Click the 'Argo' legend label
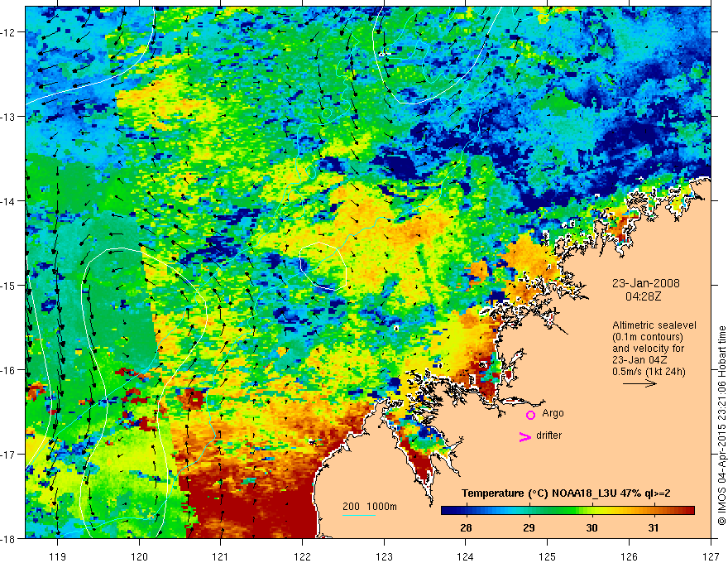This screenshot has height=563, width=728. 553,413
